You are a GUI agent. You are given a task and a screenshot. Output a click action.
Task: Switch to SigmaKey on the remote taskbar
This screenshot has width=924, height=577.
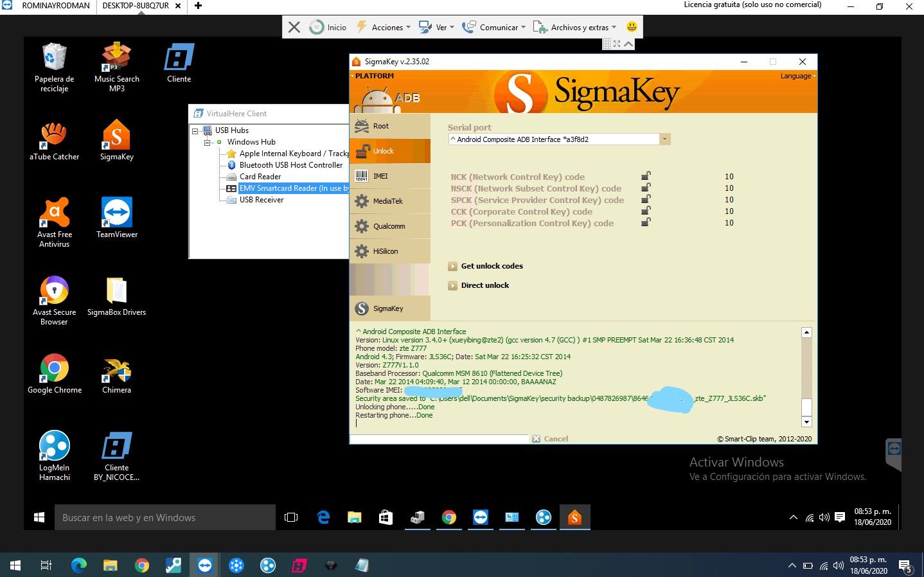tap(574, 517)
